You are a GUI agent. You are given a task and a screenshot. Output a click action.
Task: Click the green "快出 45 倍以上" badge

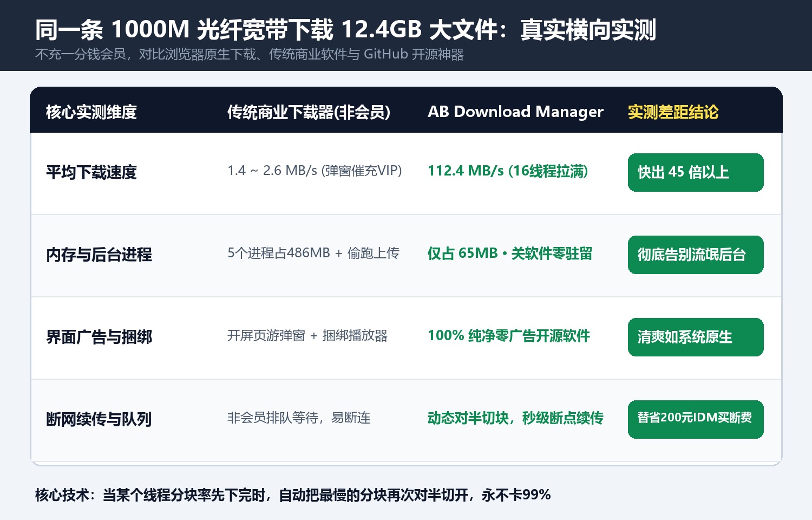pos(696,172)
